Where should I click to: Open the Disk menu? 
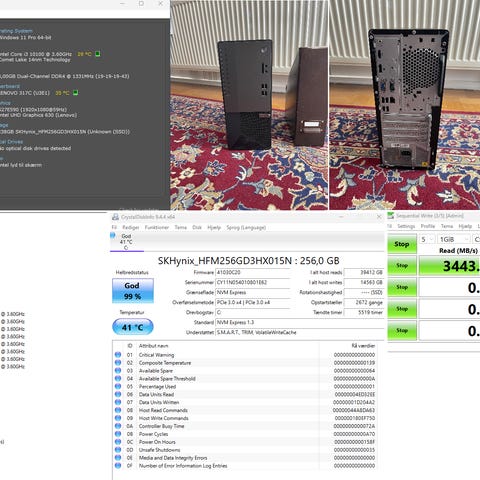click(197, 227)
